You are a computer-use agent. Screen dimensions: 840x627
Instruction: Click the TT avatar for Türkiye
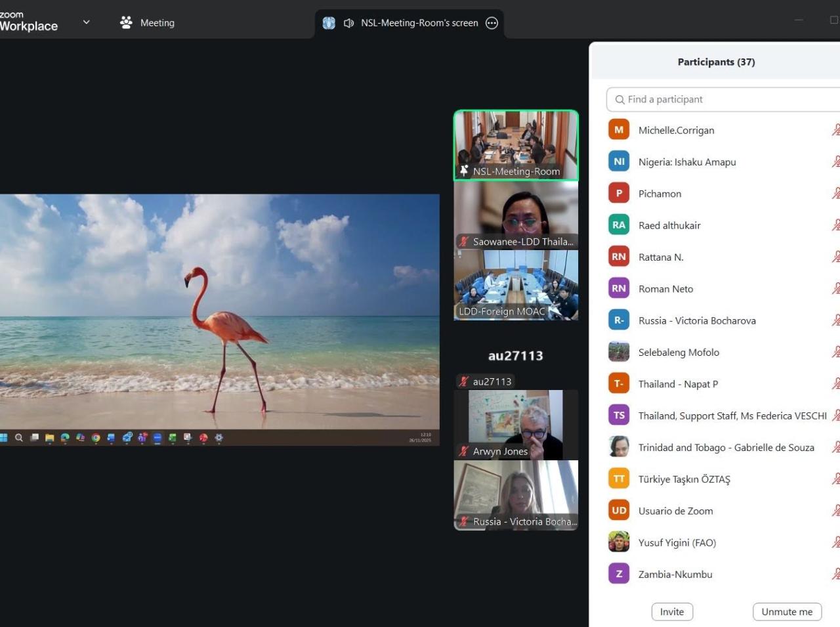click(619, 479)
